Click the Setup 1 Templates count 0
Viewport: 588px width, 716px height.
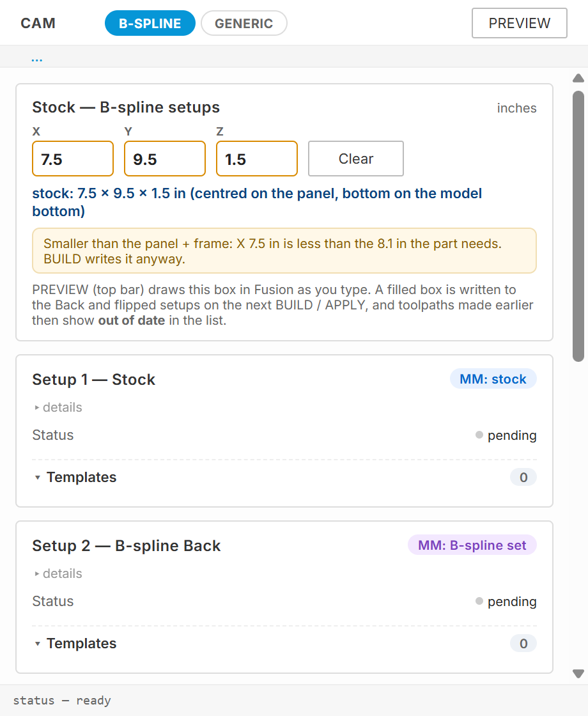523,477
